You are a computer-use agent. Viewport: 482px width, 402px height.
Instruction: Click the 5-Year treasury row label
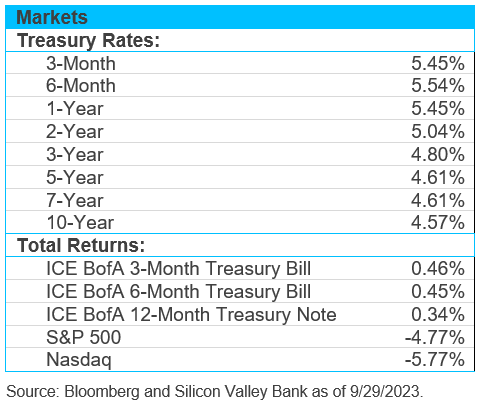click(75, 177)
